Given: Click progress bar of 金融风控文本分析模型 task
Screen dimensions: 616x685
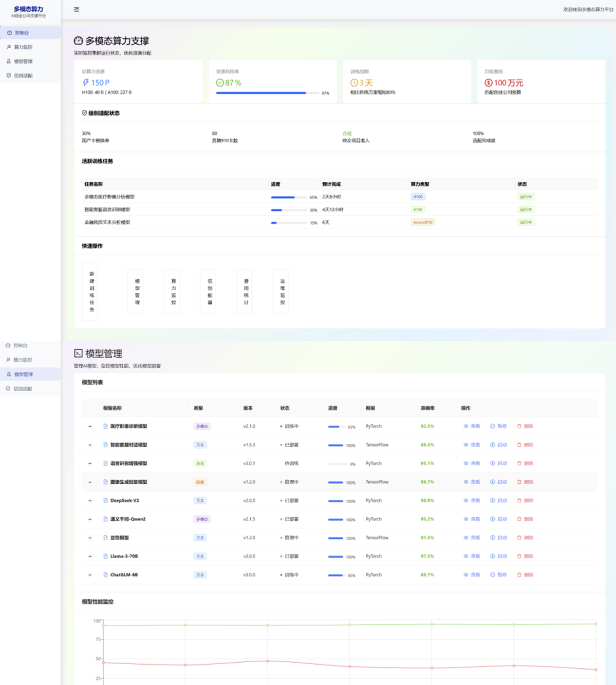Looking at the screenshot, I should [x=289, y=223].
